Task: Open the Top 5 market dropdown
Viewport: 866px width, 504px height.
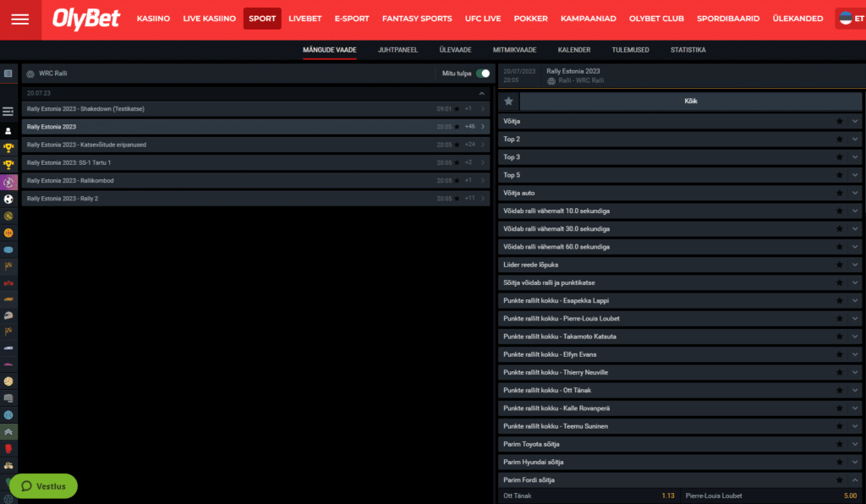Action: (852, 174)
